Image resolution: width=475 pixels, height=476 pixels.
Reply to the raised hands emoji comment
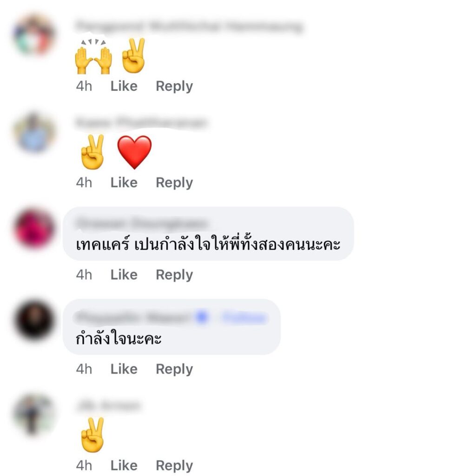174,86
